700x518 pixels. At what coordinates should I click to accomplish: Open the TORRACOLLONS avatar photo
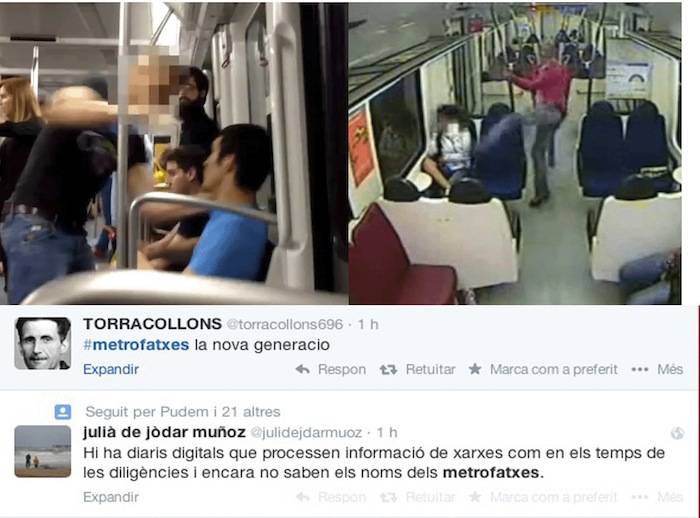tap(43, 343)
